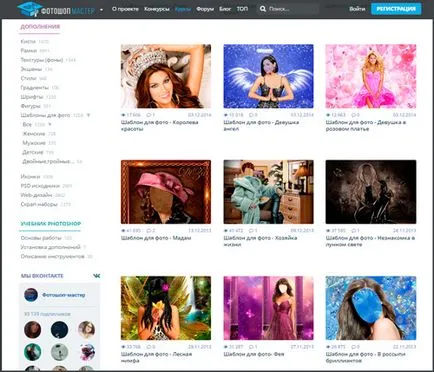Click the title Шаблон для фото - Королева красоты
The width and height of the screenshot is (434, 372).
coord(160,126)
